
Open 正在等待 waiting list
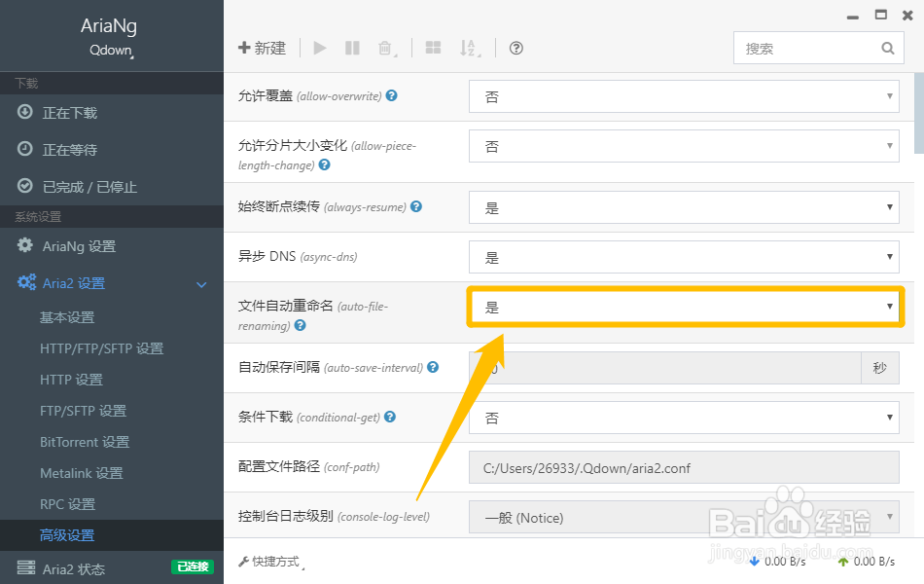point(112,150)
